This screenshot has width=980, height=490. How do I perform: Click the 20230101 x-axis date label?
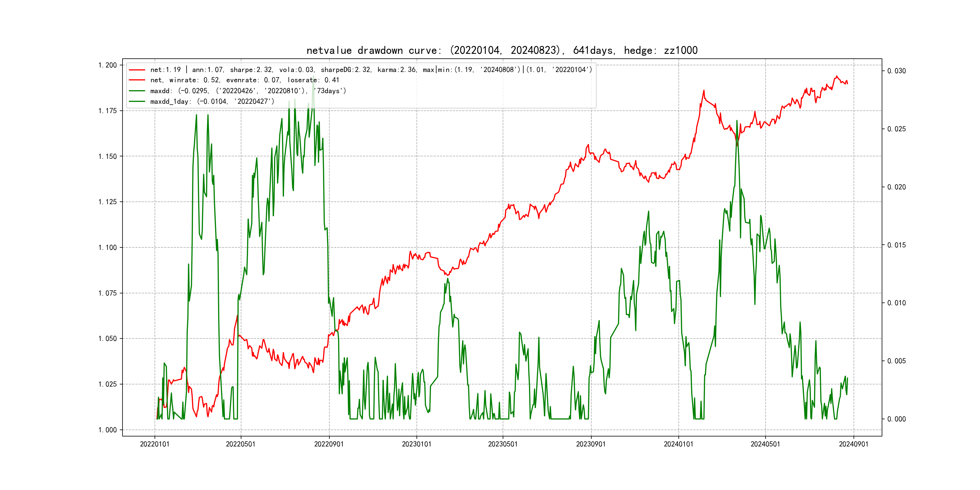[416, 444]
